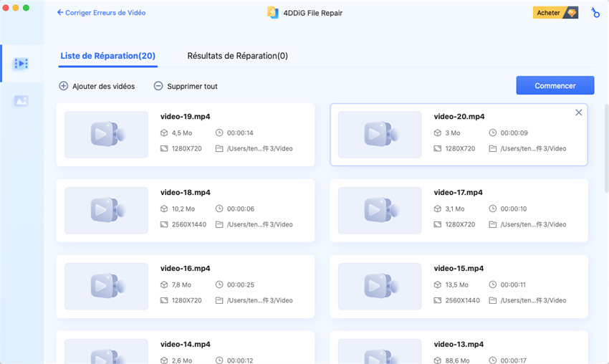Click the clock icon of video-18.mp4
This screenshot has height=364, width=609.
tap(219, 209)
